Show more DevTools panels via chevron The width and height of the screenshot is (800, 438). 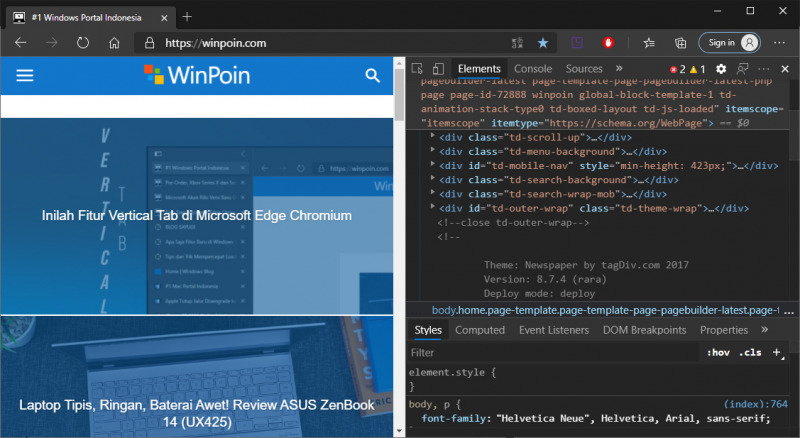point(619,68)
